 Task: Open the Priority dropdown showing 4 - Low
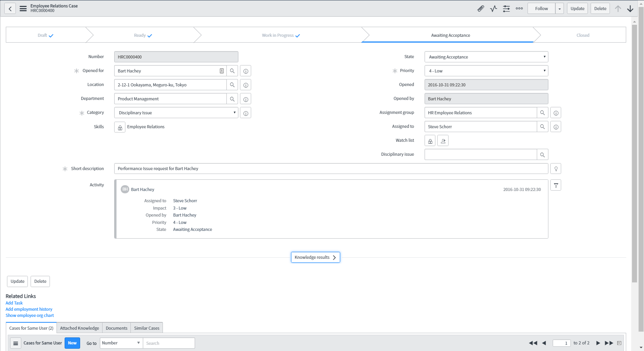click(486, 71)
